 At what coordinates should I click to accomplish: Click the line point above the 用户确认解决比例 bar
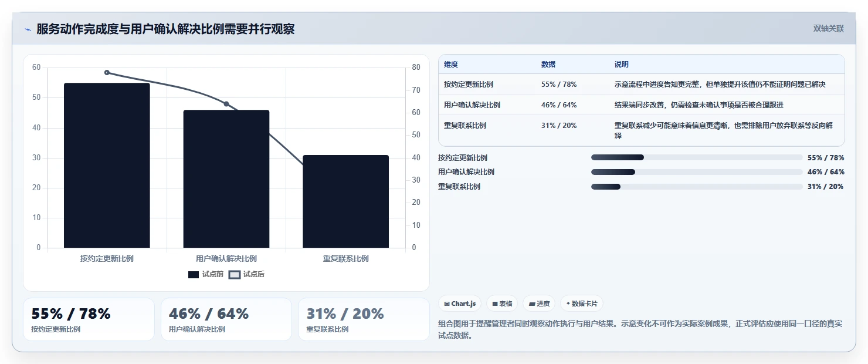[226, 104]
